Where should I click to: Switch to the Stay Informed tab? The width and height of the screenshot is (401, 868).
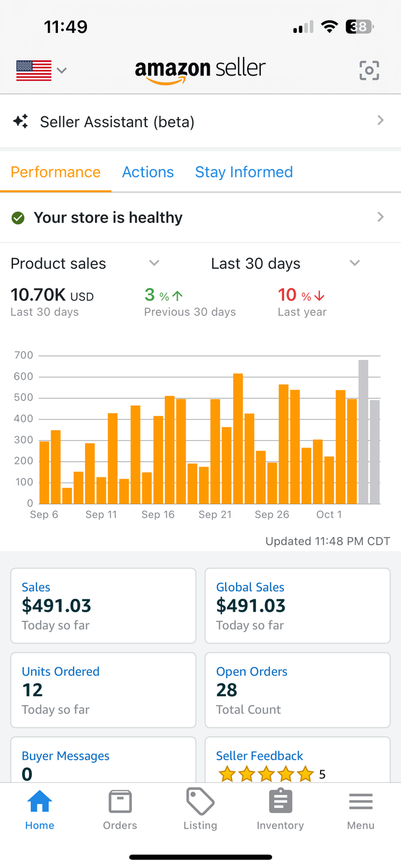(244, 172)
